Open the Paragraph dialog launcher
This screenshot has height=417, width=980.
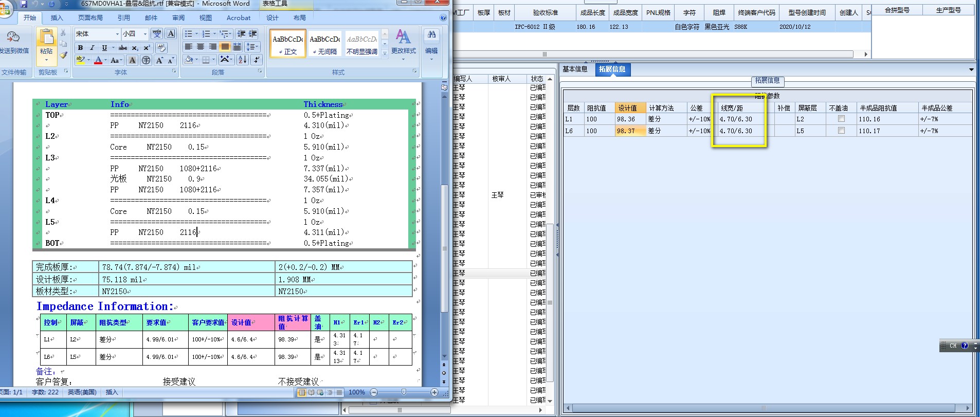point(260,72)
